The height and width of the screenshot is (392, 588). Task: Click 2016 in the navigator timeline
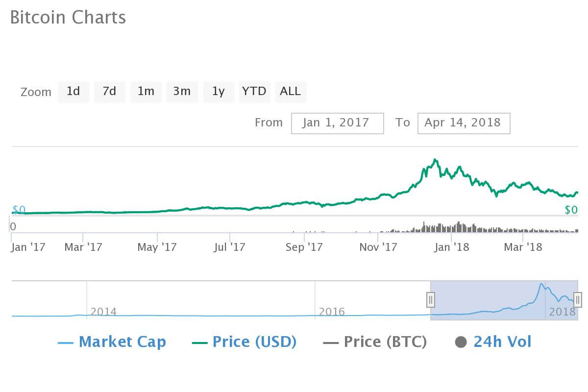[x=332, y=312]
